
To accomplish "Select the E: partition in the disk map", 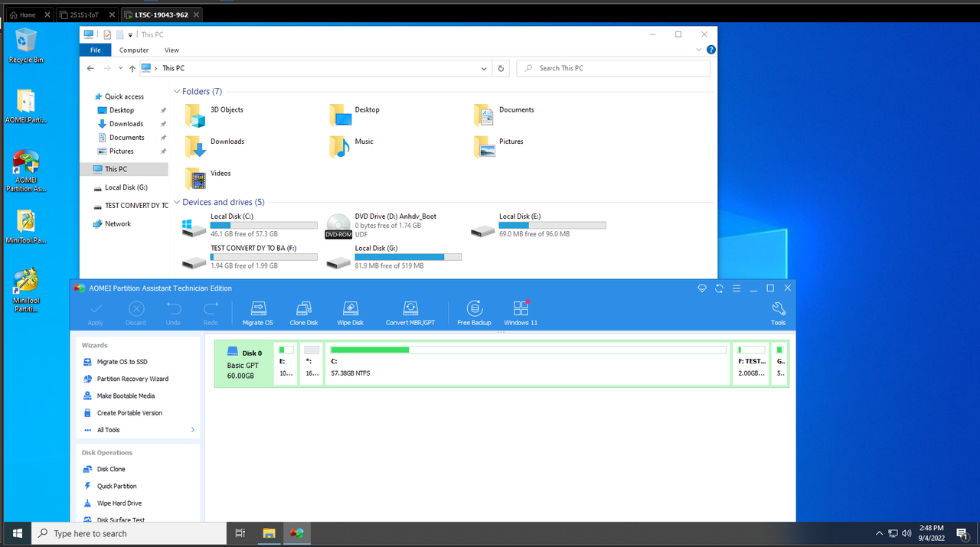I will (285, 364).
